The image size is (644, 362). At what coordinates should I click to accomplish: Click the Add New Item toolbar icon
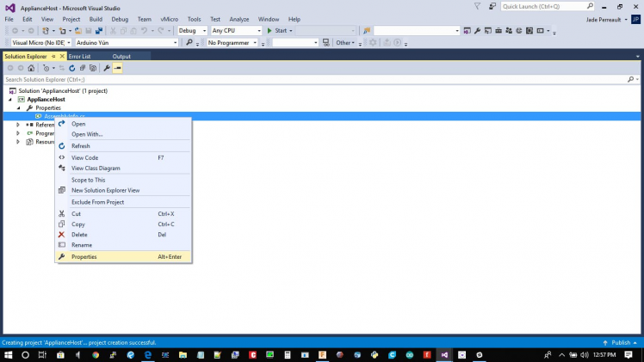pos(63,31)
